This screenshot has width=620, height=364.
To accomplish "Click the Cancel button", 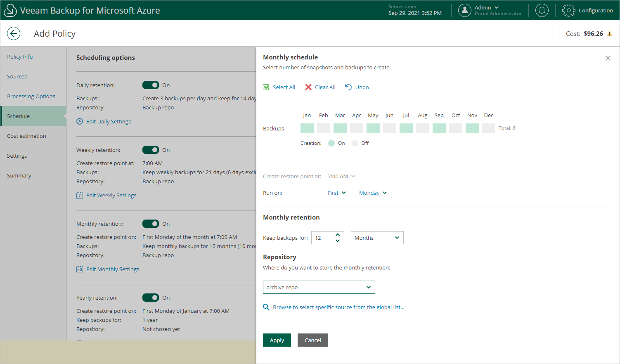I will pyautogui.click(x=313, y=340).
